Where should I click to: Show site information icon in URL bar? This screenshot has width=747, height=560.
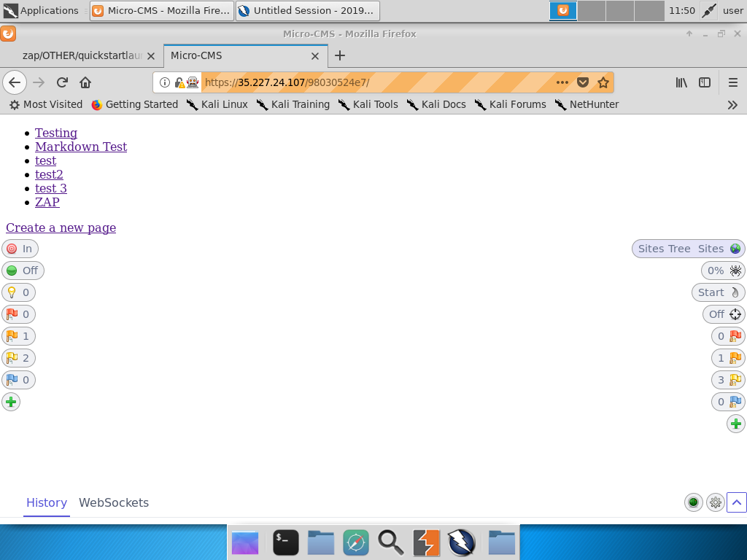164,82
